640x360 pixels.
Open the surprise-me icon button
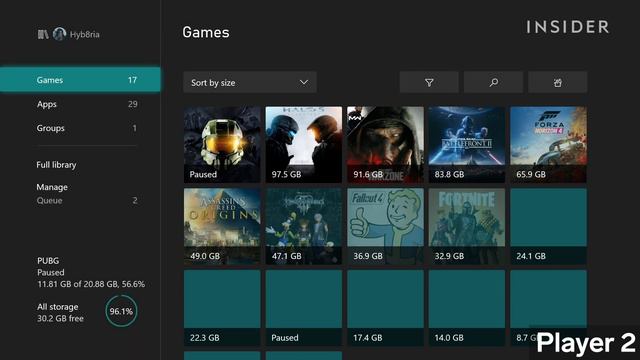point(558,82)
